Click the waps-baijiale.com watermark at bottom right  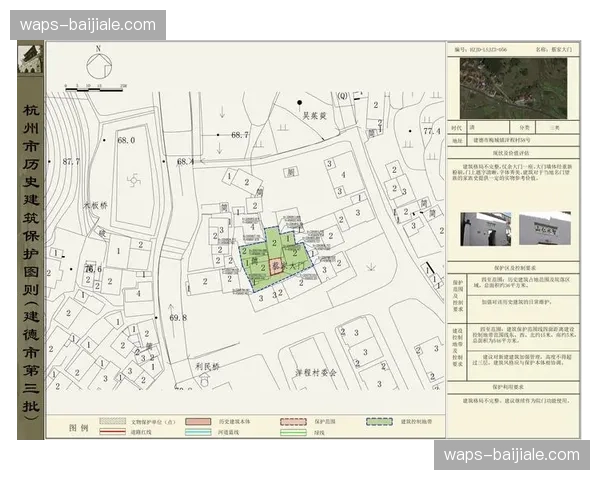[x=511, y=455]
